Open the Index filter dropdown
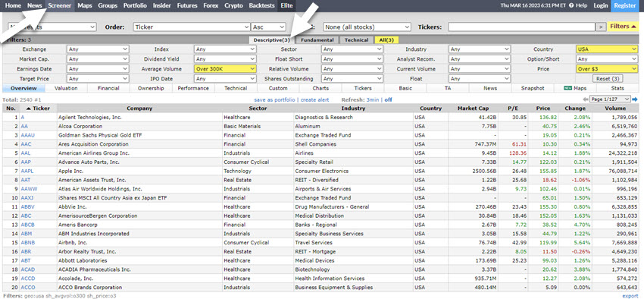Image resolution: width=644 pixels, height=299 pixels. 225,49
